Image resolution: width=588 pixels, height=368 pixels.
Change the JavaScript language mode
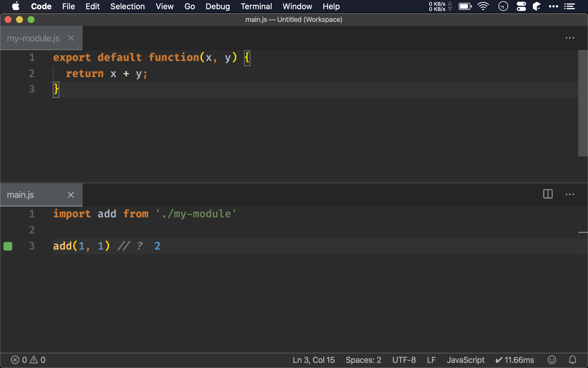click(x=465, y=360)
